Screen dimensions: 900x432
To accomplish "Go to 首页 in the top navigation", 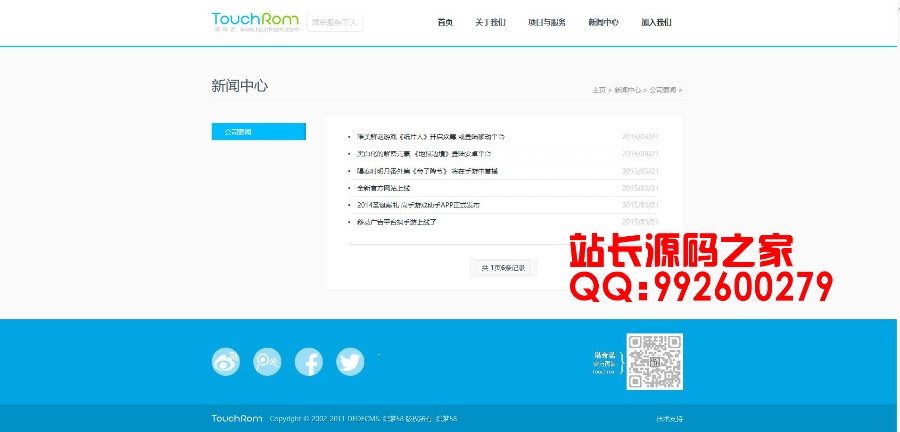I will 445,22.
